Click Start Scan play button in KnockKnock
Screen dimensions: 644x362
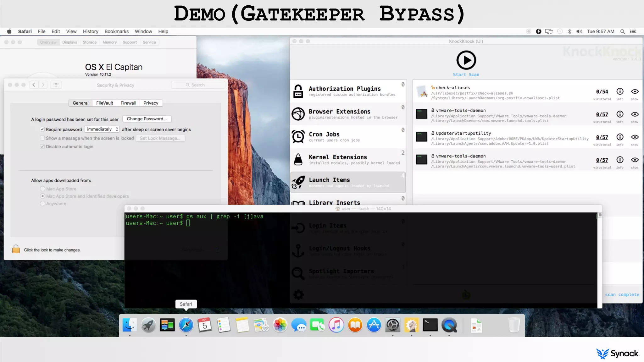[x=466, y=60]
